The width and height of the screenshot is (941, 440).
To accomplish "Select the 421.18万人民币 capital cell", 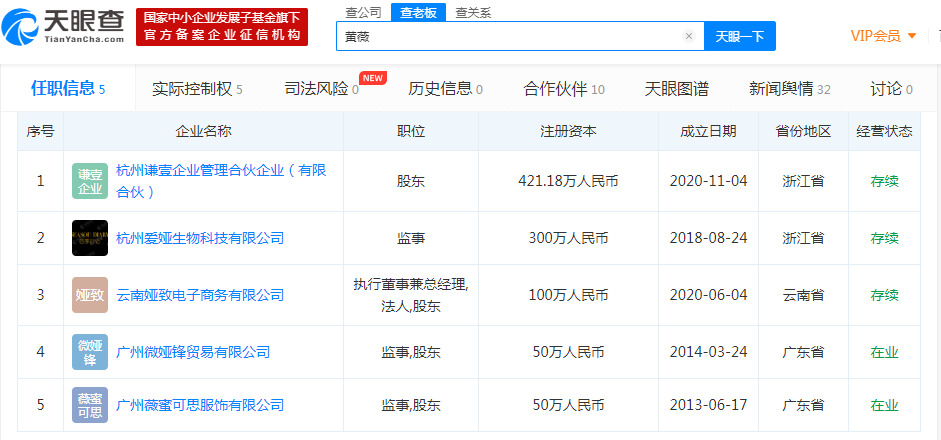I will point(568,181).
